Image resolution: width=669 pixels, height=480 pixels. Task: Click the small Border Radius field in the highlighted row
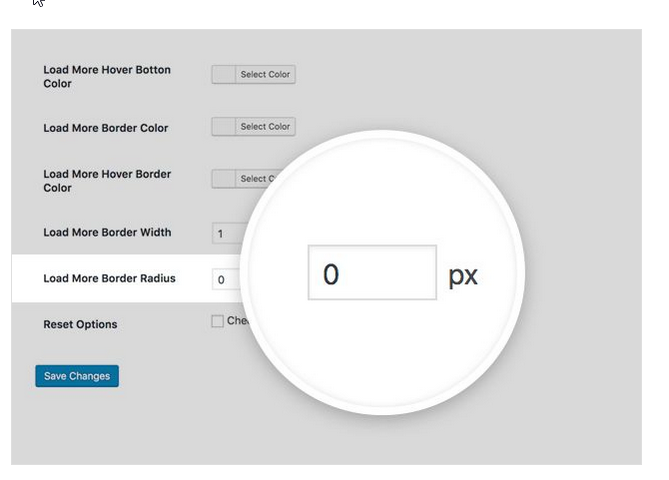coord(226,280)
